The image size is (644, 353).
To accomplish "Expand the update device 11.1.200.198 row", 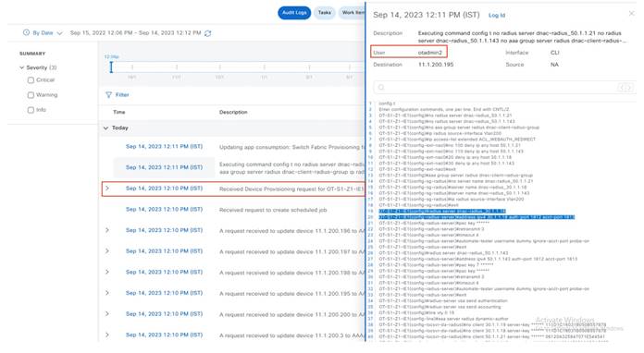I will [107, 272].
